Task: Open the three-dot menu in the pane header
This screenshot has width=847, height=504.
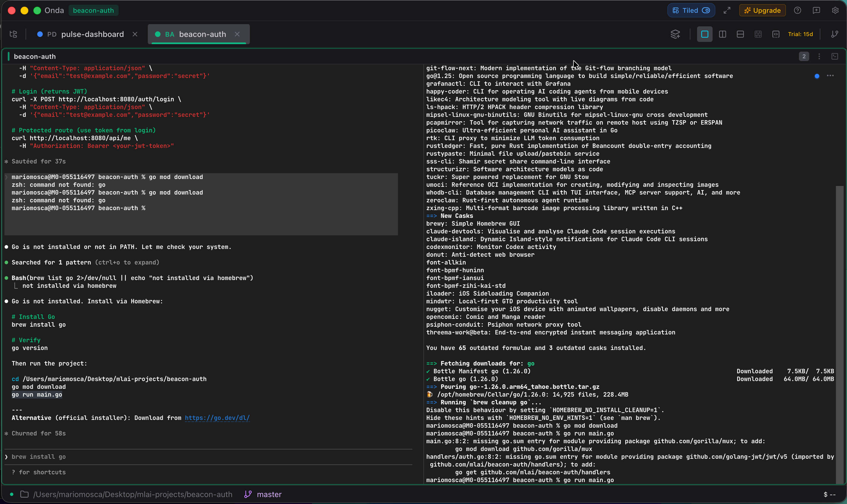Action: click(819, 56)
